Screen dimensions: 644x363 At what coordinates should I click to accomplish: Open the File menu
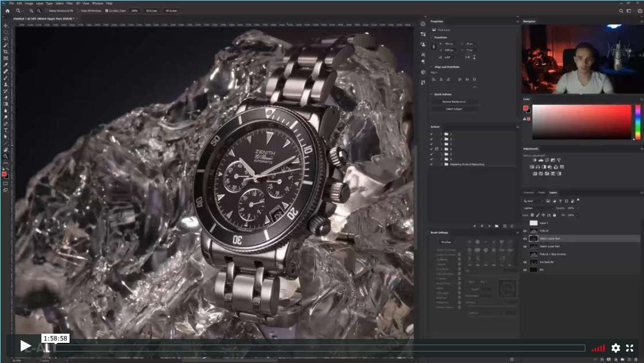coord(11,3)
